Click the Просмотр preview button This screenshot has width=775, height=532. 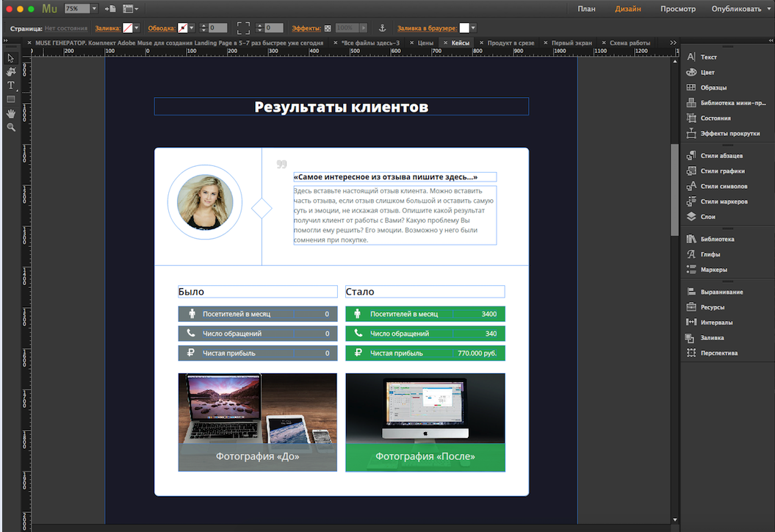coord(677,9)
